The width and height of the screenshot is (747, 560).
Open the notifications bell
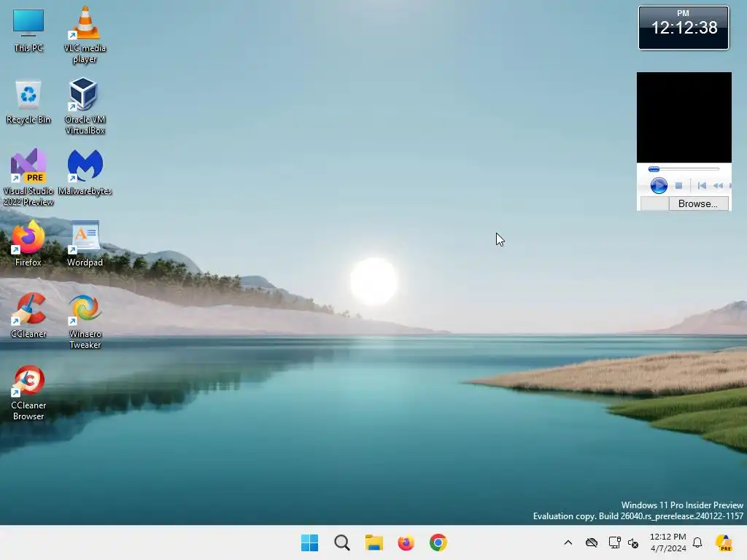(697, 542)
